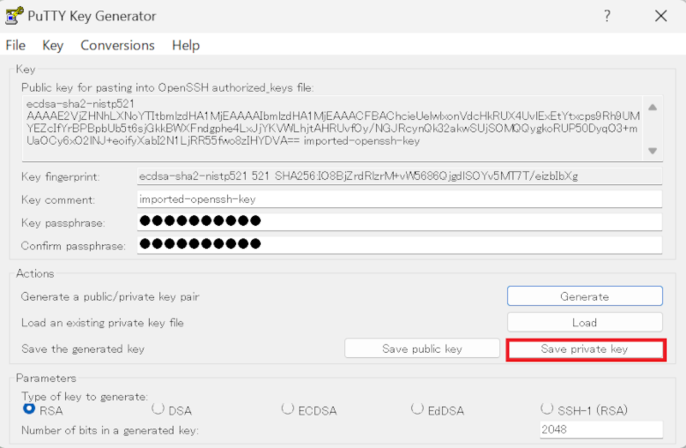Click the Key passphrase input field

398,221
